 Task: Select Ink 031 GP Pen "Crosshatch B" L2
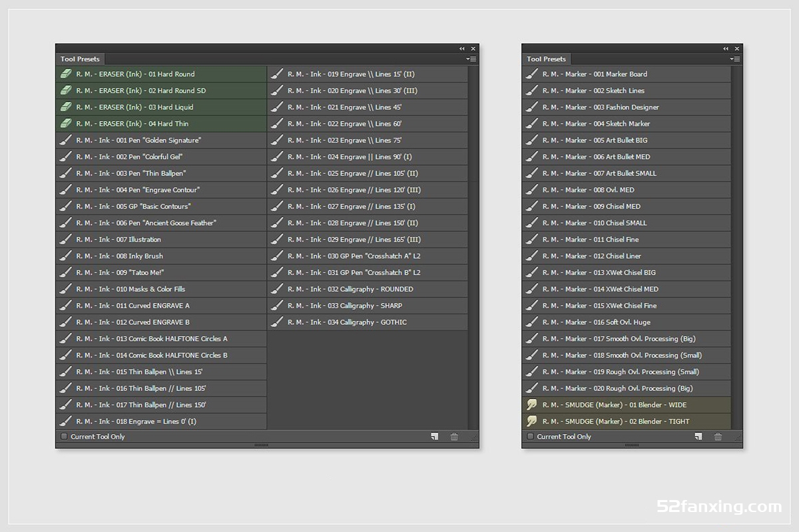click(368, 272)
